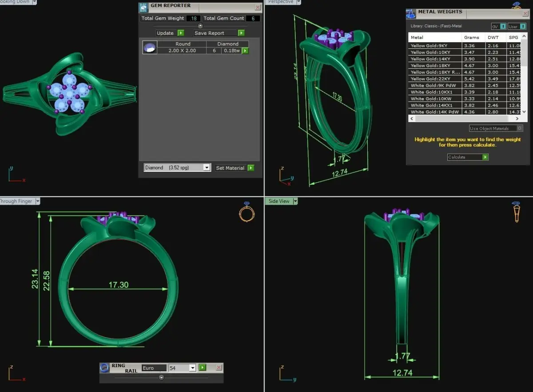Select the White Gold:9K PdW row
The width and height of the screenshot is (533, 392).
point(465,85)
